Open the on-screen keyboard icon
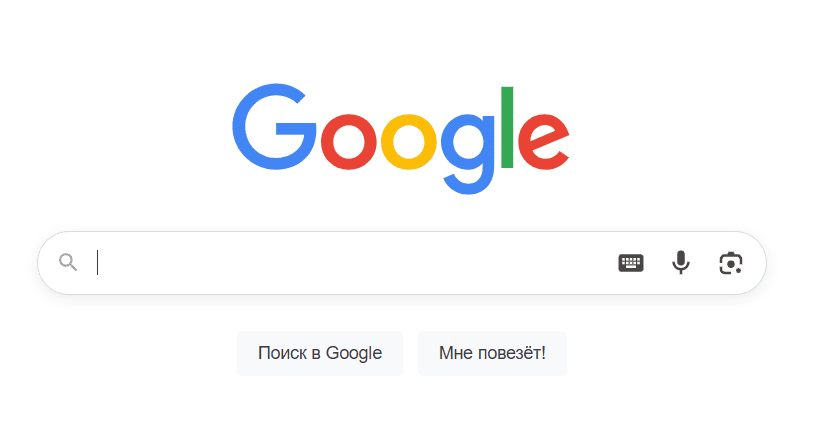Screen dimensions: 818x425 [x=631, y=263]
